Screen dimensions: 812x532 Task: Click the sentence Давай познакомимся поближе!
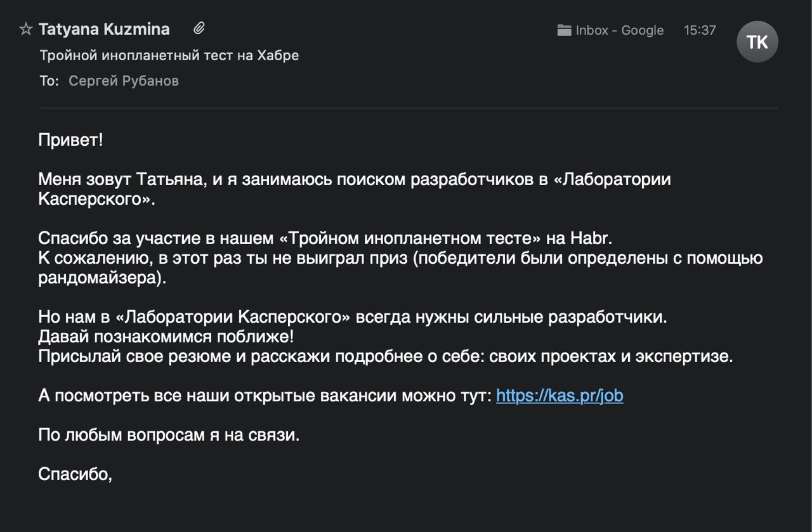[x=166, y=337]
